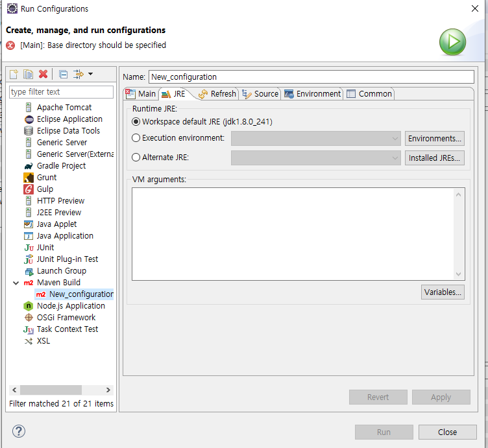Image resolution: width=488 pixels, height=448 pixels.
Task: Click the Maven Build m2 icon
Action: 29,283
